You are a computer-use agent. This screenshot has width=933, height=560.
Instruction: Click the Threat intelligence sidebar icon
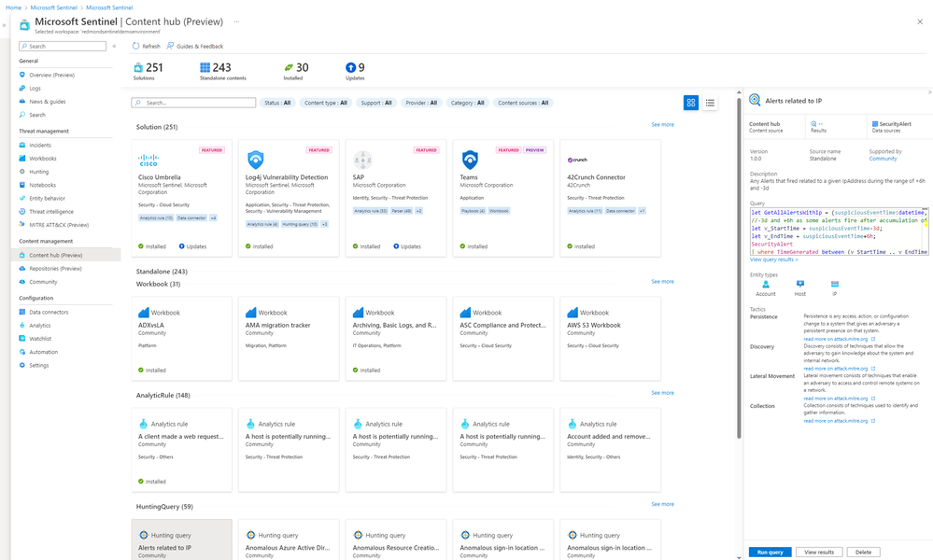[x=22, y=211]
